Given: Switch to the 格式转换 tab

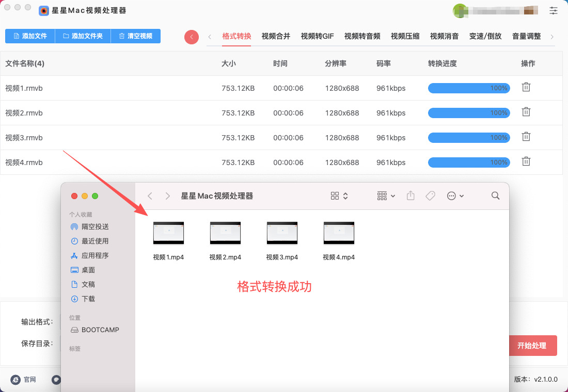Looking at the screenshot, I should [236, 36].
